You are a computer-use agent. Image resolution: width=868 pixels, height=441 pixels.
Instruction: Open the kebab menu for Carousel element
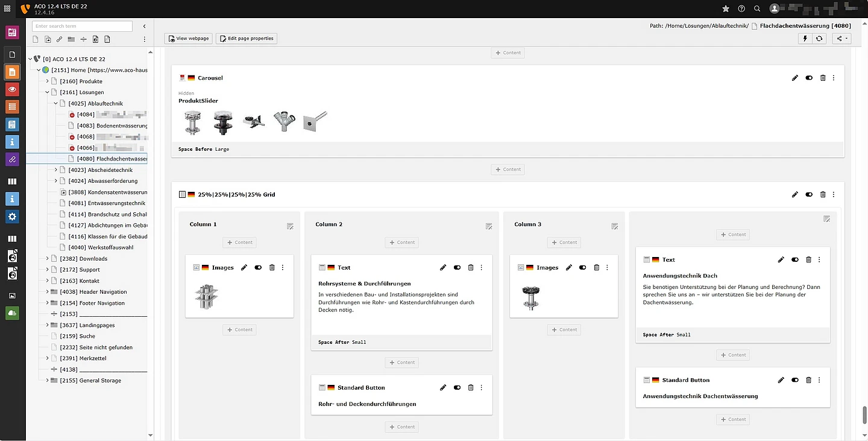[834, 78]
